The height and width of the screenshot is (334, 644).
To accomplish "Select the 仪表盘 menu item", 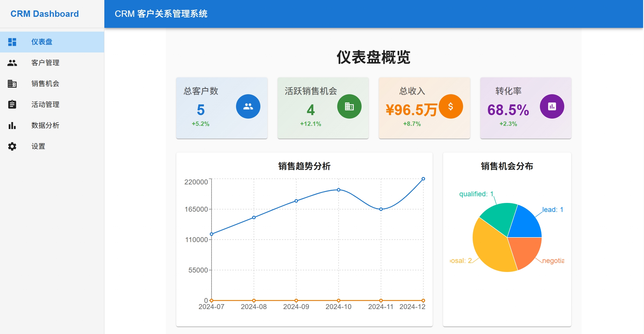I will tap(42, 42).
